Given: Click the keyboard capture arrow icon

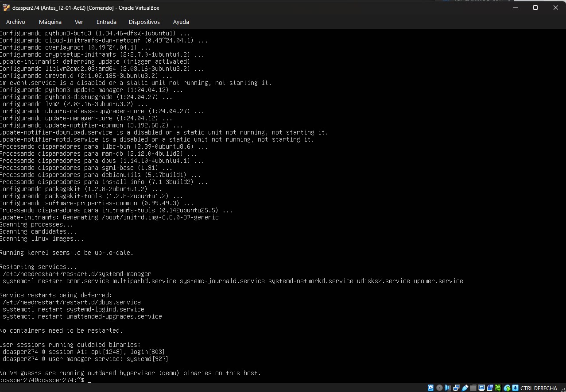Looking at the screenshot, I should coord(515,388).
